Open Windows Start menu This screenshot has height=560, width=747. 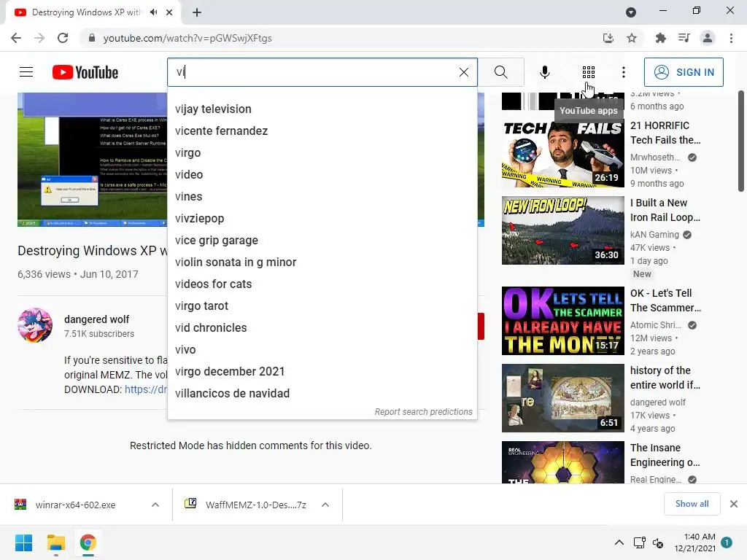pyautogui.click(x=23, y=542)
